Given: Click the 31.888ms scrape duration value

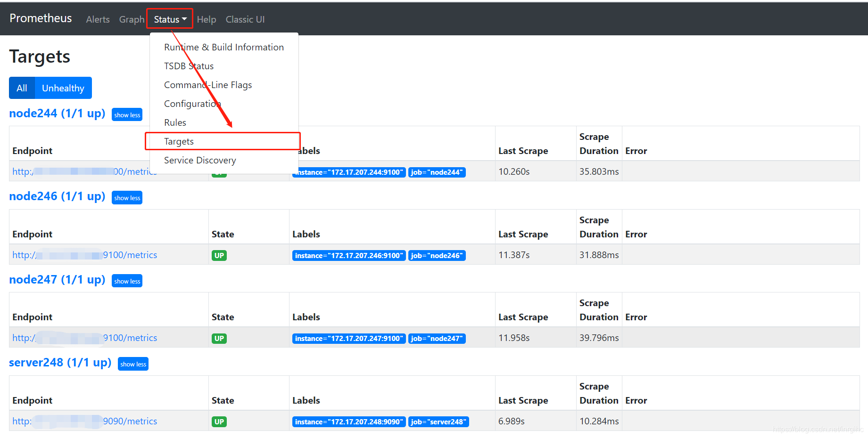Looking at the screenshot, I should (599, 255).
